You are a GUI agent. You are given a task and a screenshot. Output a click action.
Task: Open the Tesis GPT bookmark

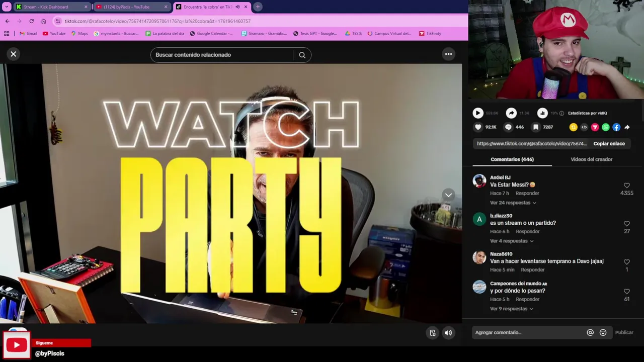(315, 34)
